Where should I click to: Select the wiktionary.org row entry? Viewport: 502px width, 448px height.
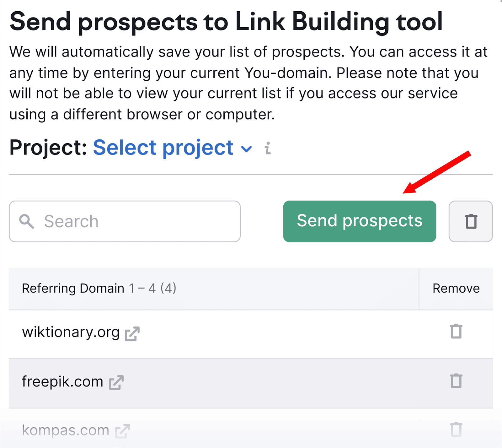(x=71, y=332)
